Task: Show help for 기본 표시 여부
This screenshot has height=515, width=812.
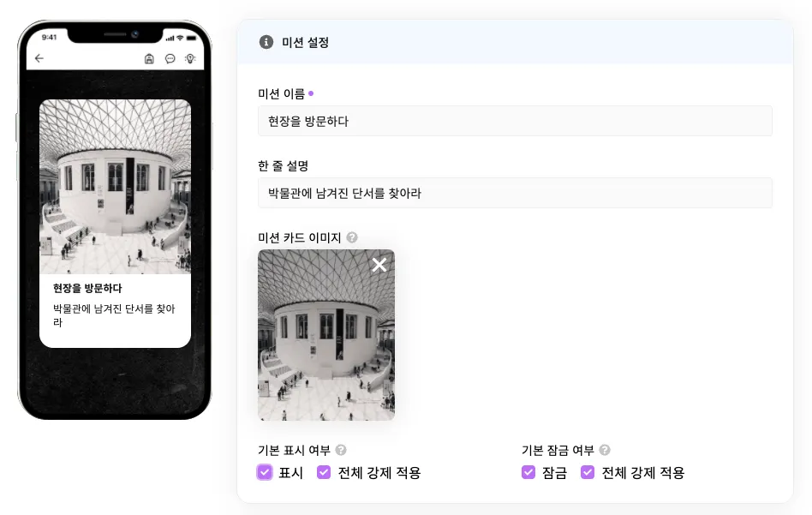Action: click(x=341, y=450)
